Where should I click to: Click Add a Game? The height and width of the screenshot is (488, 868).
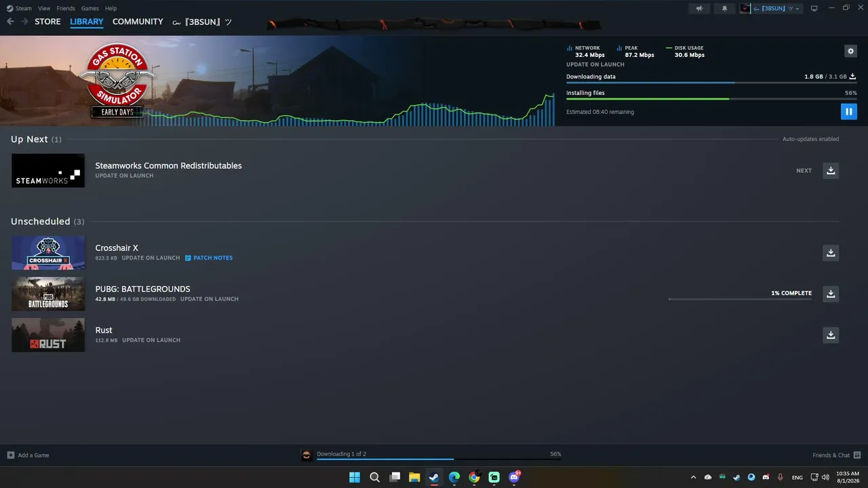tap(28, 455)
